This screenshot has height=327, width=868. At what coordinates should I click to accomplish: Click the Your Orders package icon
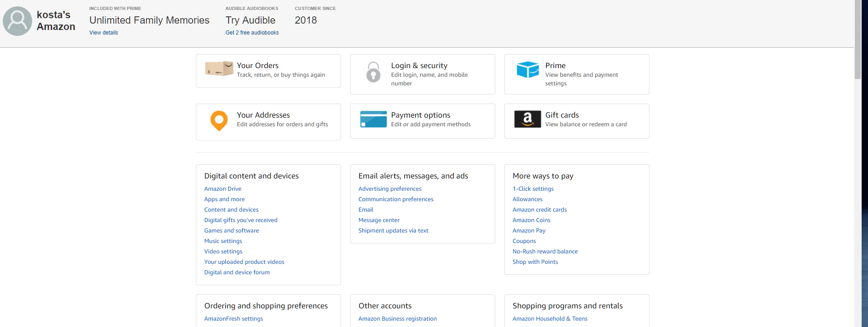click(219, 69)
